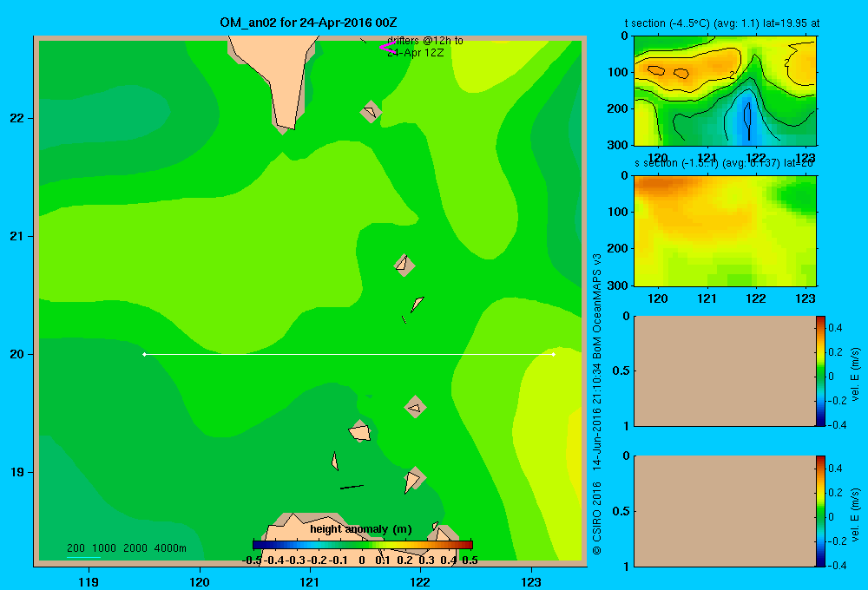The image size is (868, 590).
Task: Click the -0.3 tick label under the height anomaly colorbar
Action: point(295,560)
